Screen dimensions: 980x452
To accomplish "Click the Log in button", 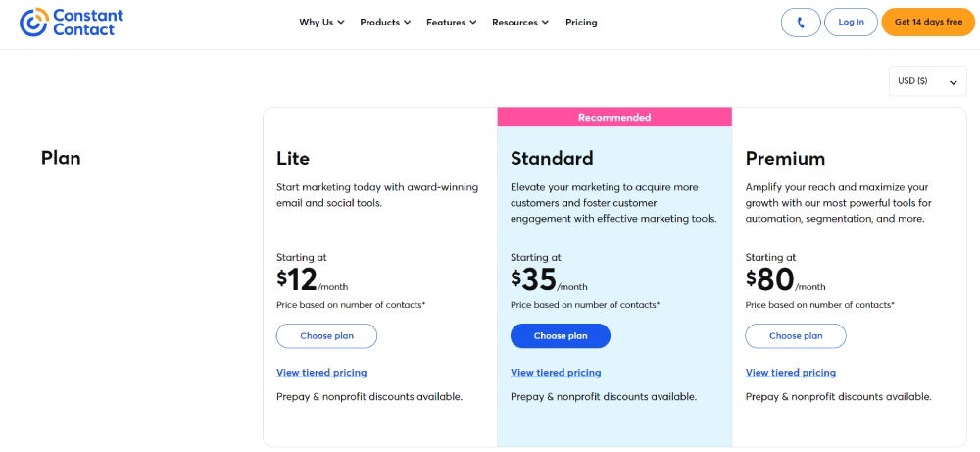I will coord(851,22).
